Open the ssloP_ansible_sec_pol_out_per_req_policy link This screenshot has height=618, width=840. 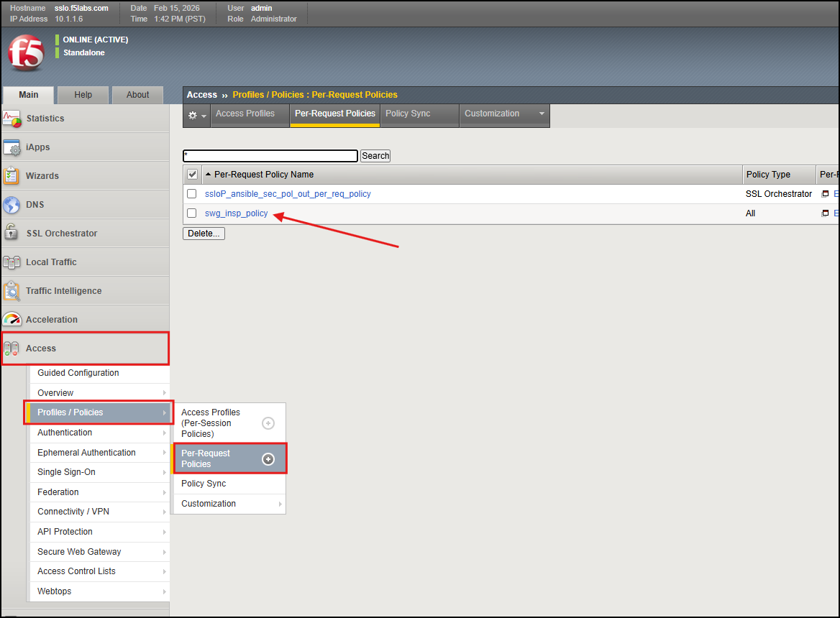(288, 194)
